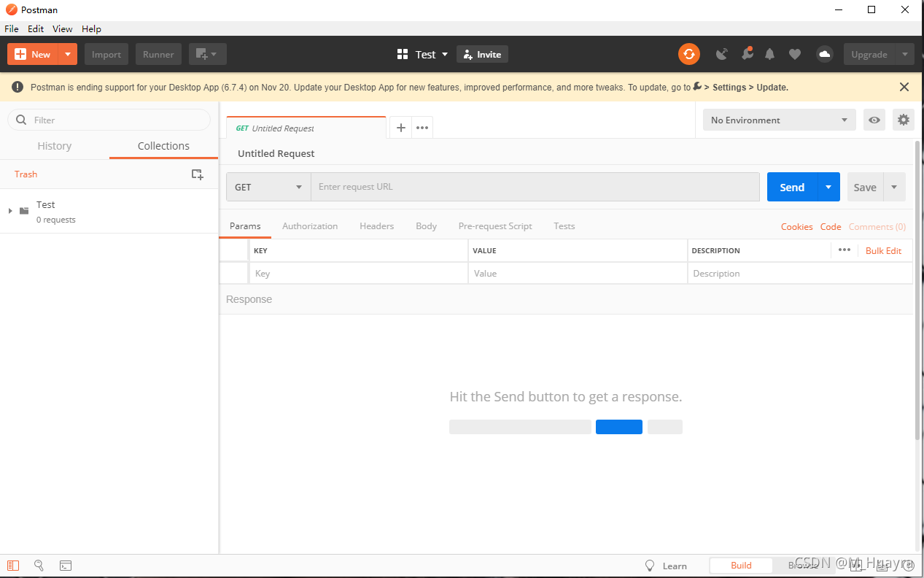Select the Build mode toggle
Screen dimensions: 924x578
tap(741, 566)
